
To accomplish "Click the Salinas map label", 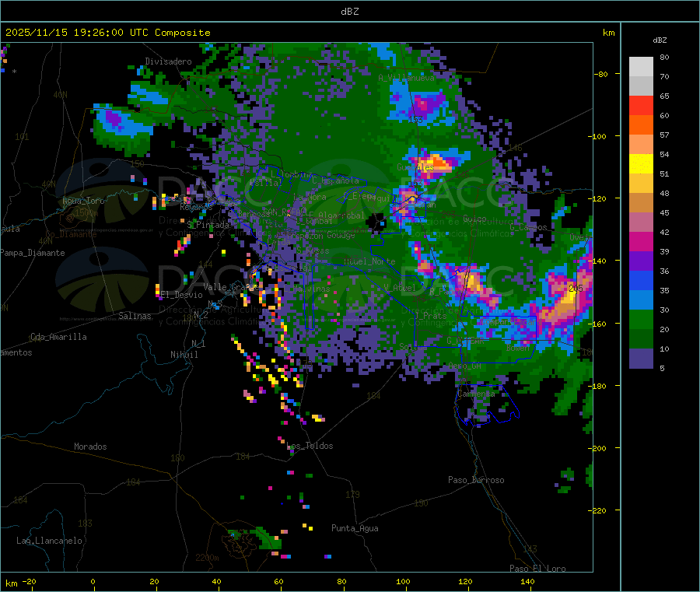I will click(x=135, y=316).
